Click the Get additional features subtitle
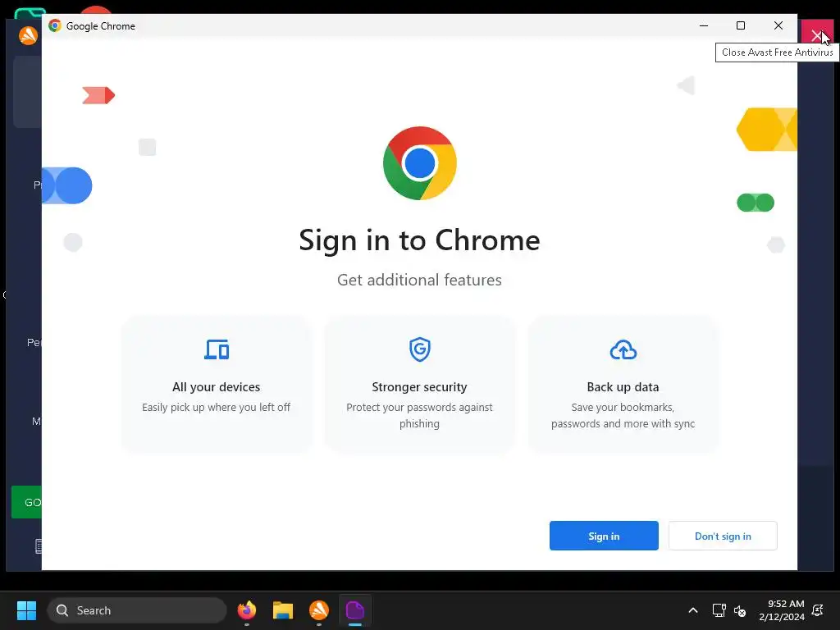Viewport: 840px width, 630px height. coord(419,280)
